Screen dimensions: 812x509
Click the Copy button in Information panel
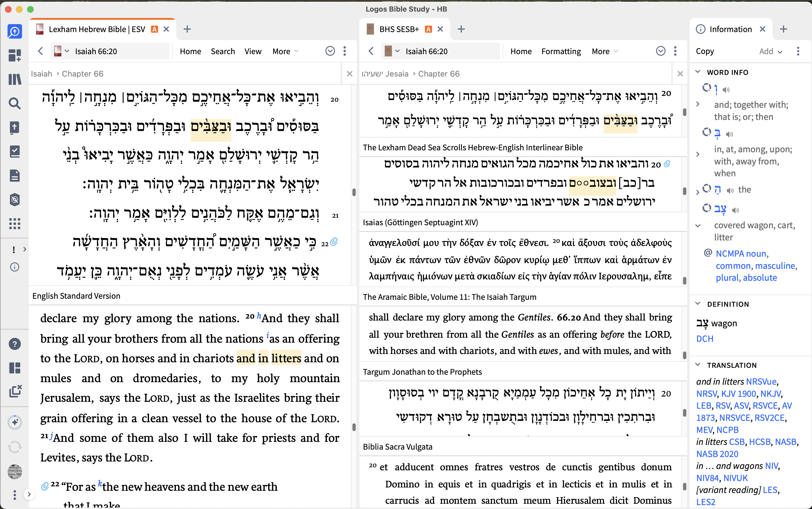(x=705, y=51)
